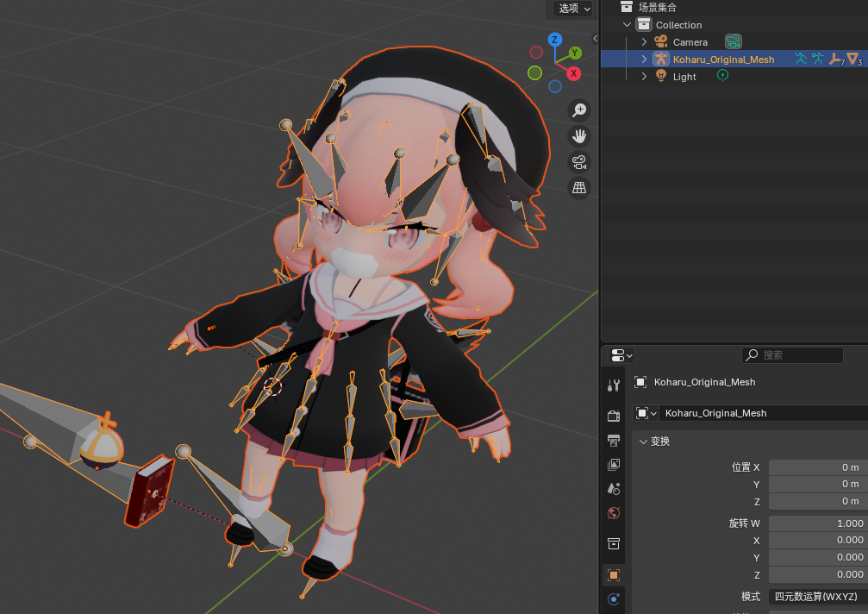This screenshot has width=868, height=614.
Task: Click the bone children icon numbered 7
Action: pos(836,60)
